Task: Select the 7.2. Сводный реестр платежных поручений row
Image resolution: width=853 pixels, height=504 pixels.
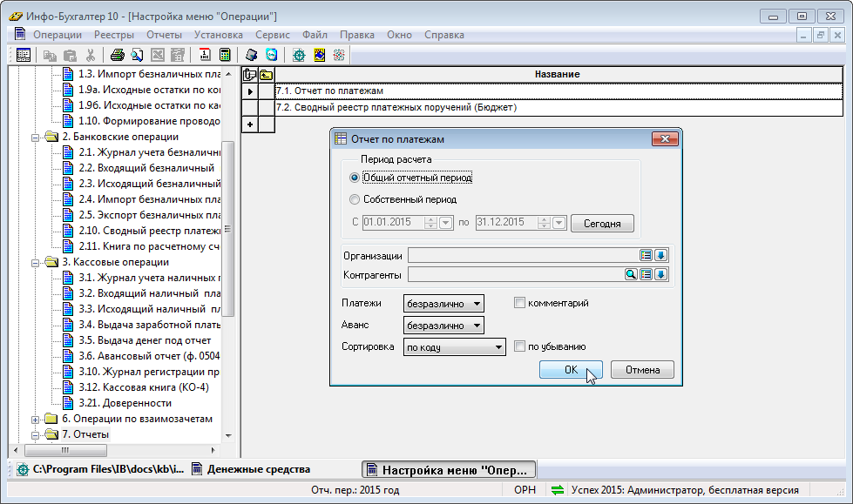Action: tap(558, 108)
